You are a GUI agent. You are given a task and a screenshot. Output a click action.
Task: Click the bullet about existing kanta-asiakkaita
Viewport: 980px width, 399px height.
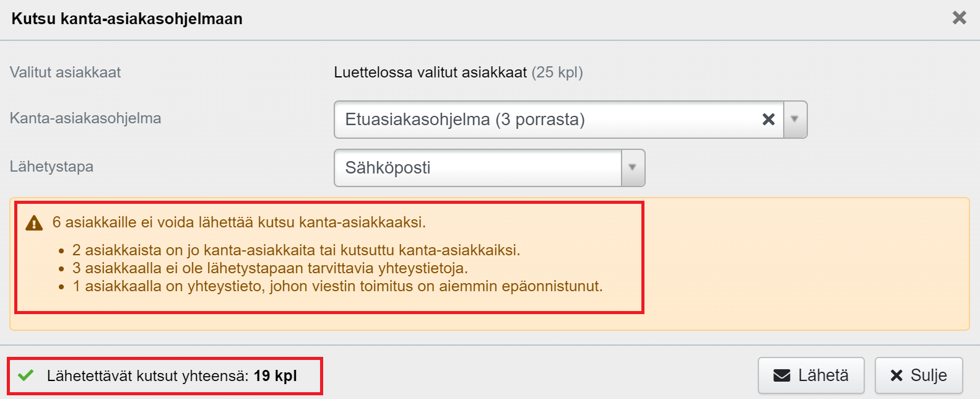[296, 250]
